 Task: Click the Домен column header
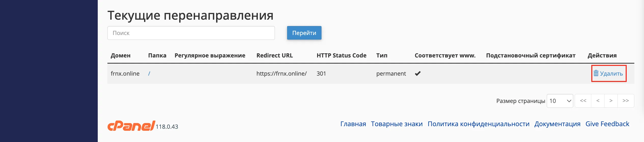point(121,55)
